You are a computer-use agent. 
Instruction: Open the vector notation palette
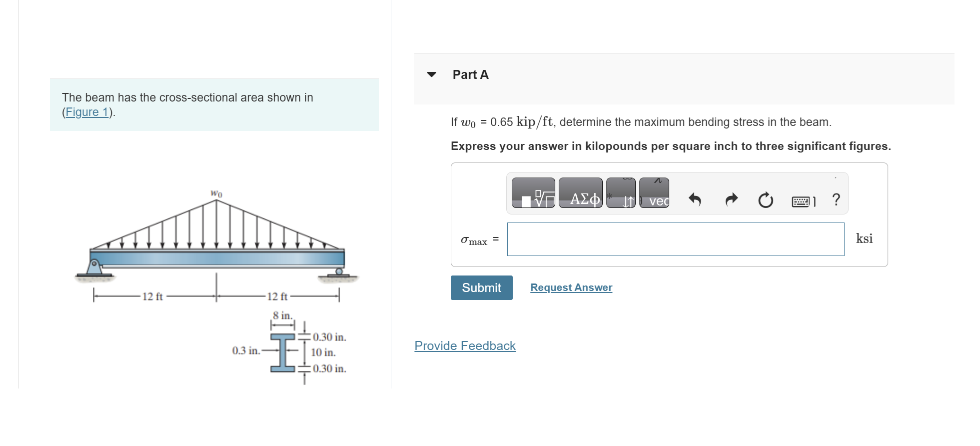[655, 195]
